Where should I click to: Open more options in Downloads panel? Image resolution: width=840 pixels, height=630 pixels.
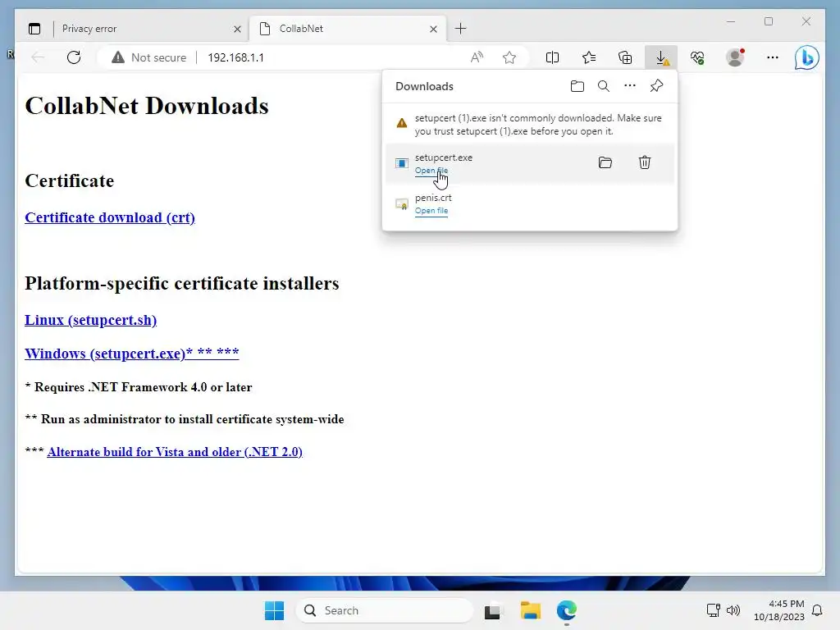coord(630,85)
